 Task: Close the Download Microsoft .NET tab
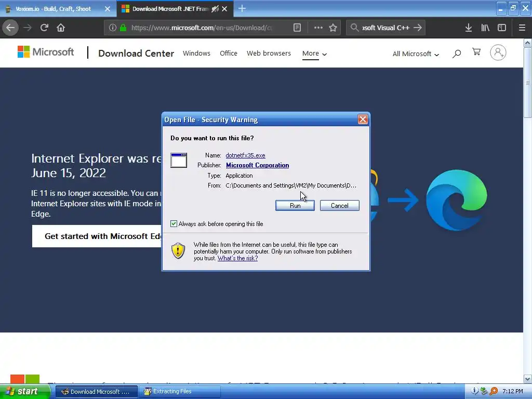224,9
